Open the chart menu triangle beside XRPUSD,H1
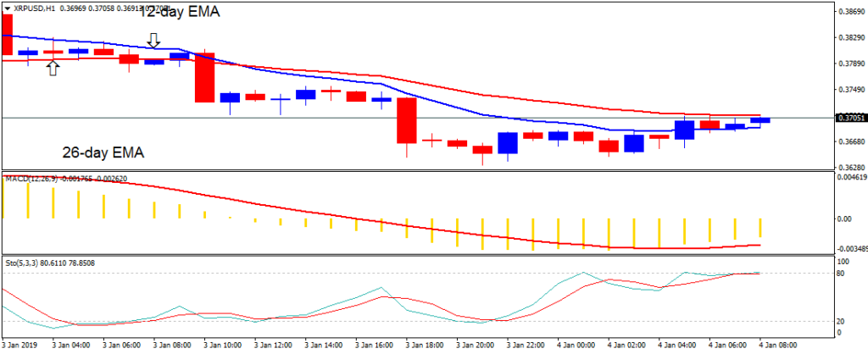 pos(7,8)
